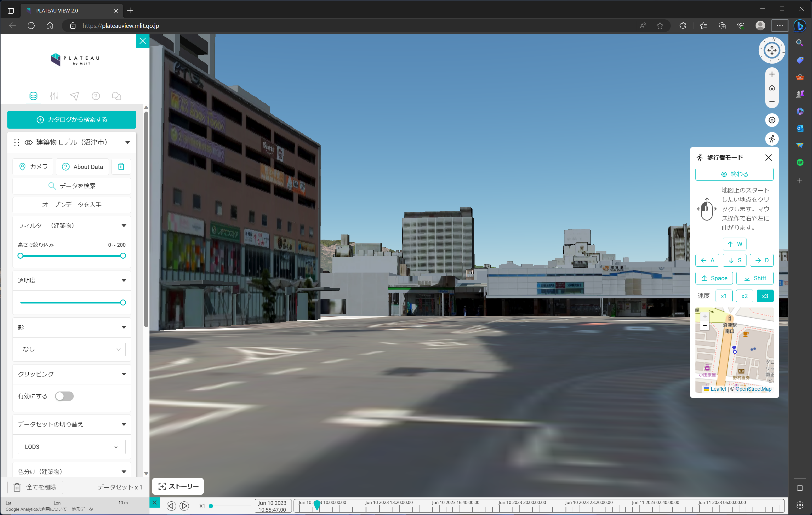Click the カタログから検索する button
Screen dimensions: 812x515
(x=71, y=120)
